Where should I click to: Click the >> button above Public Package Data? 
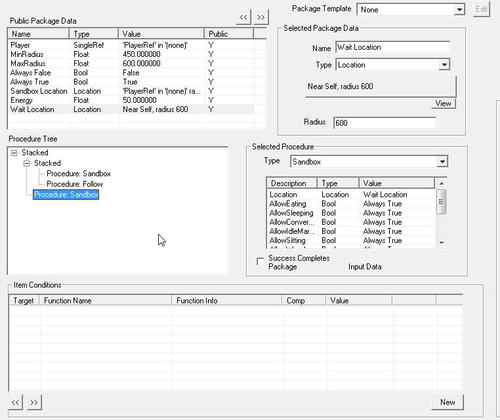(x=261, y=17)
